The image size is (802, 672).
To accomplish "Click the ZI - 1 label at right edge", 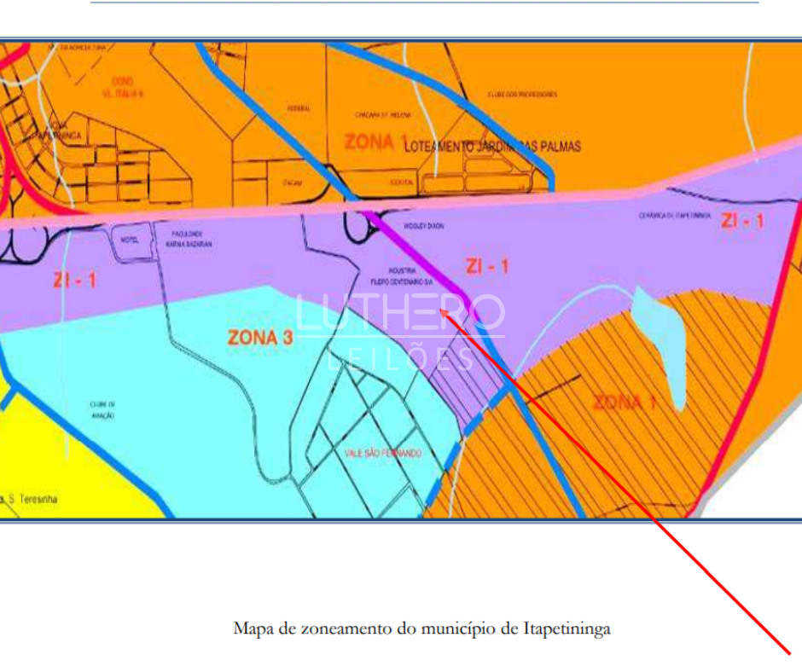I will click(x=741, y=222).
